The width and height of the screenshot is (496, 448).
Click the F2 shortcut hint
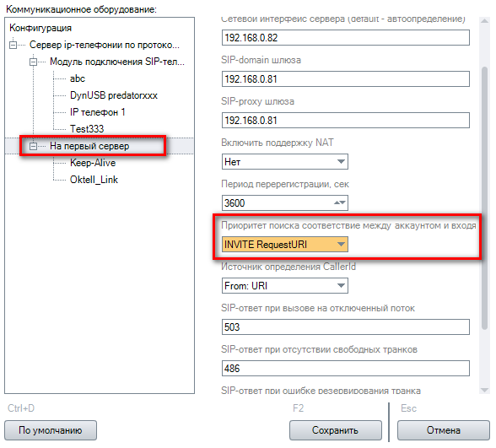point(298,408)
